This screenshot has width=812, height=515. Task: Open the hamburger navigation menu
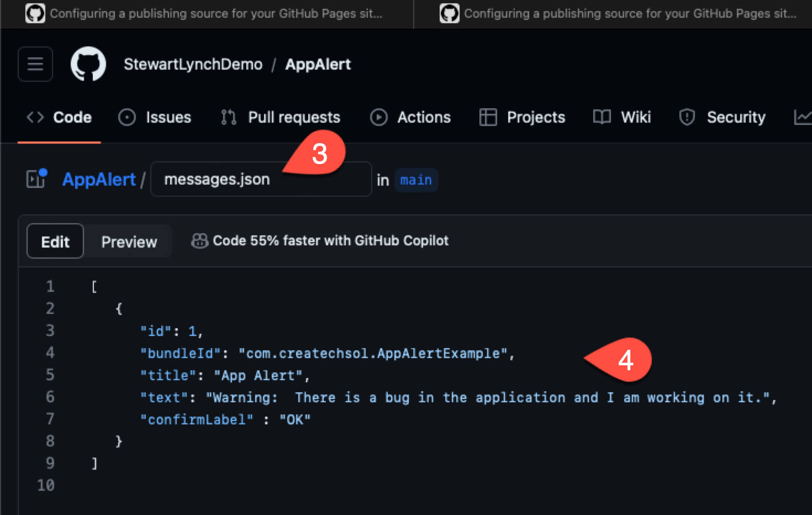click(x=35, y=64)
